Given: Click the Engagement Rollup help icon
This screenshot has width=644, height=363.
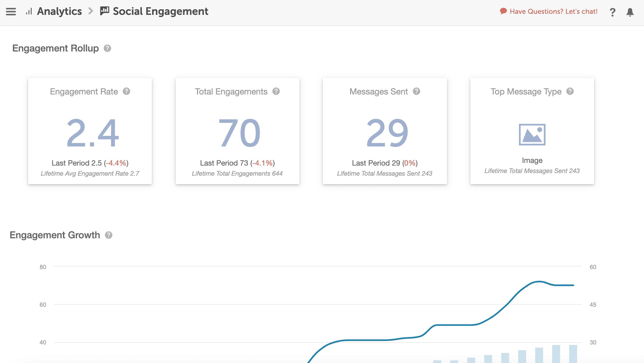Looking at the screenshot, I should pos(107,48).
